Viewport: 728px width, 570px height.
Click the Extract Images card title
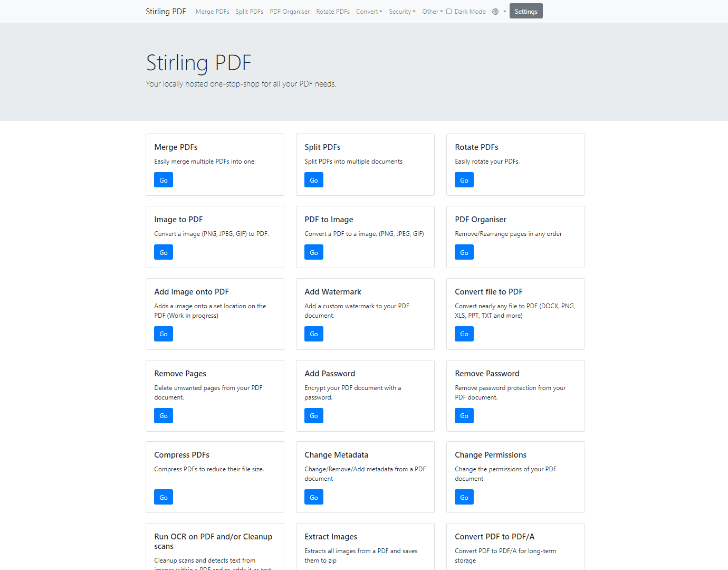point(331,537)
